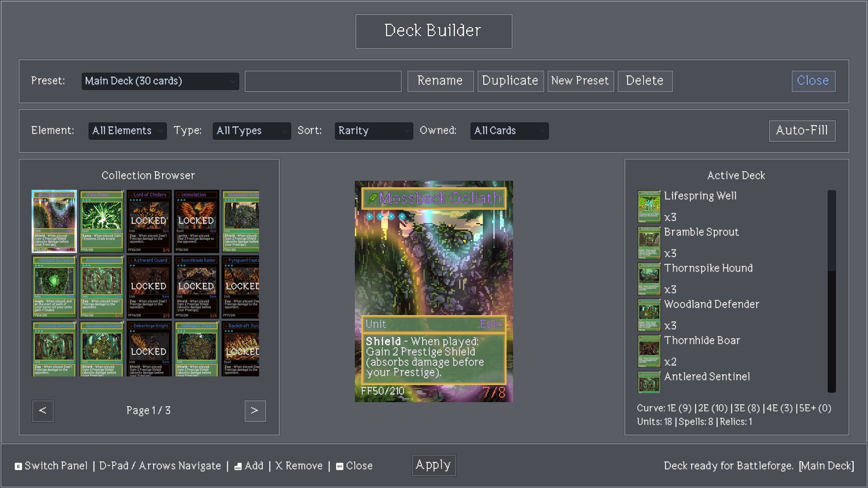Open the Sort dropdown set to Rarity
The height and width of the screenshot is (488, 868).
[374, 131]
